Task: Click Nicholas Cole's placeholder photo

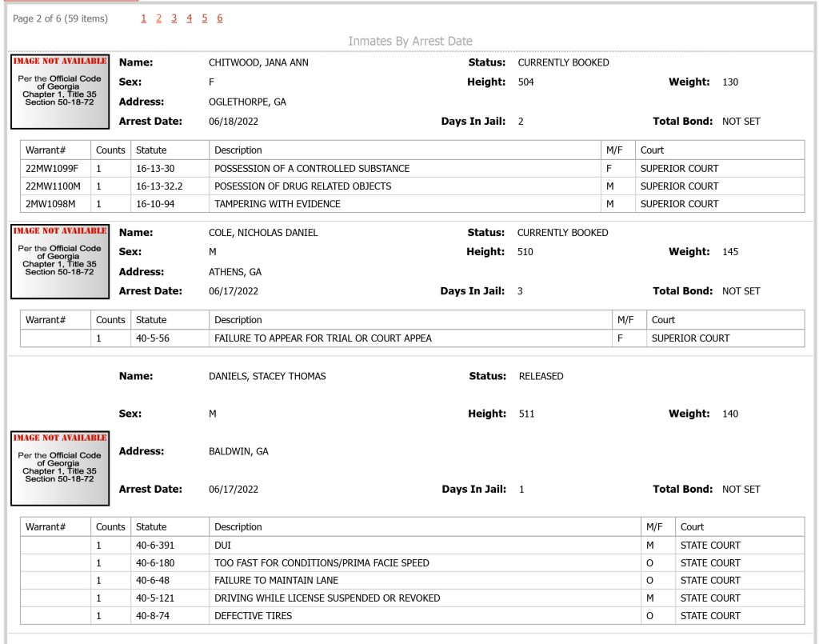Action: coord(60,261)
